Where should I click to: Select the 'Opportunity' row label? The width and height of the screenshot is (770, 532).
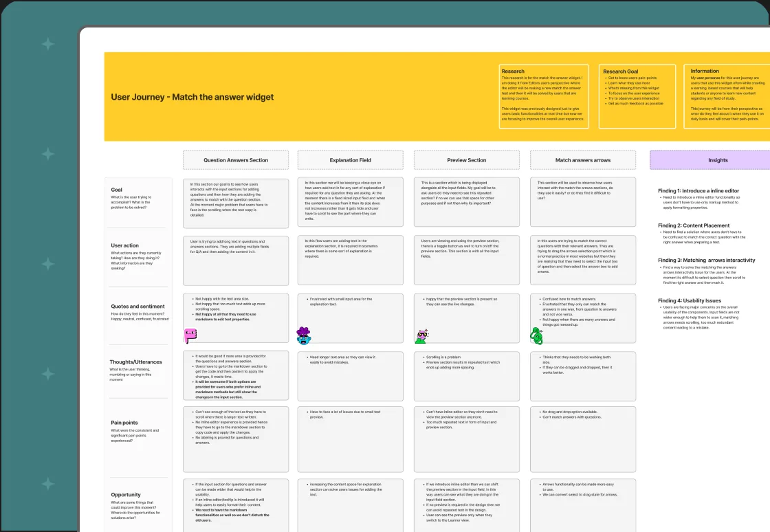(126, 495)
